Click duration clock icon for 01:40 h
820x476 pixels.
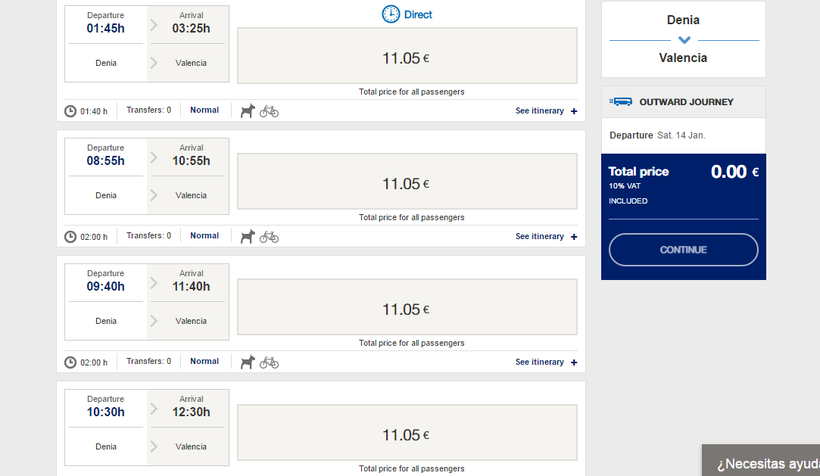(x=70, y=111)
